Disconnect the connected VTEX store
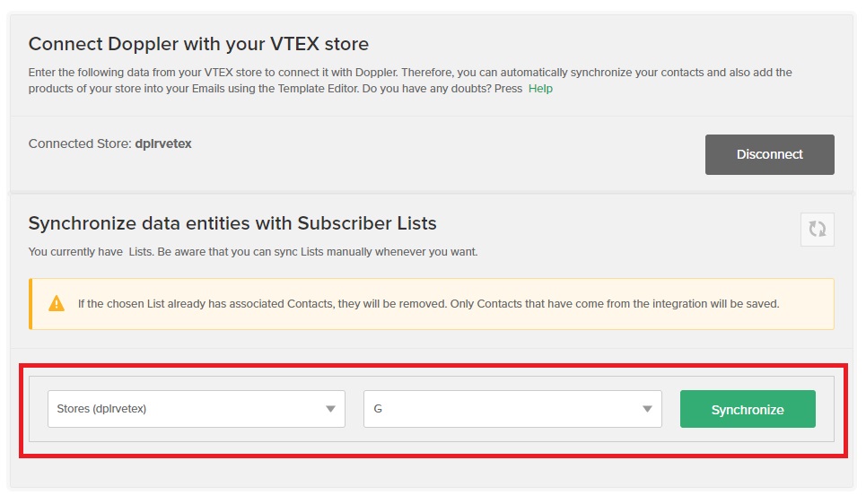The height and width of the screenshot is (504, 866). [x=769, y=154]
